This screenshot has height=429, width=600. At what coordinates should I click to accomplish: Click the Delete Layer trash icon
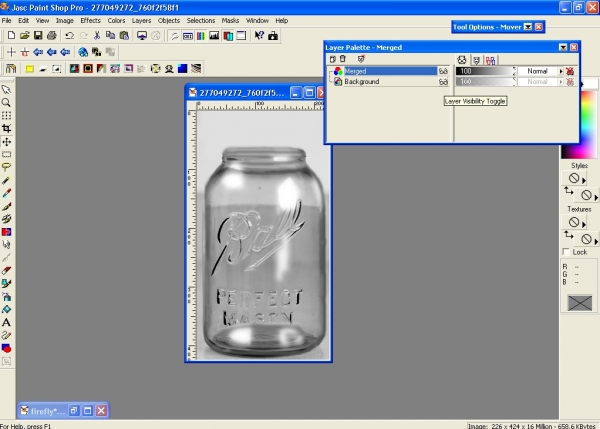343,59
